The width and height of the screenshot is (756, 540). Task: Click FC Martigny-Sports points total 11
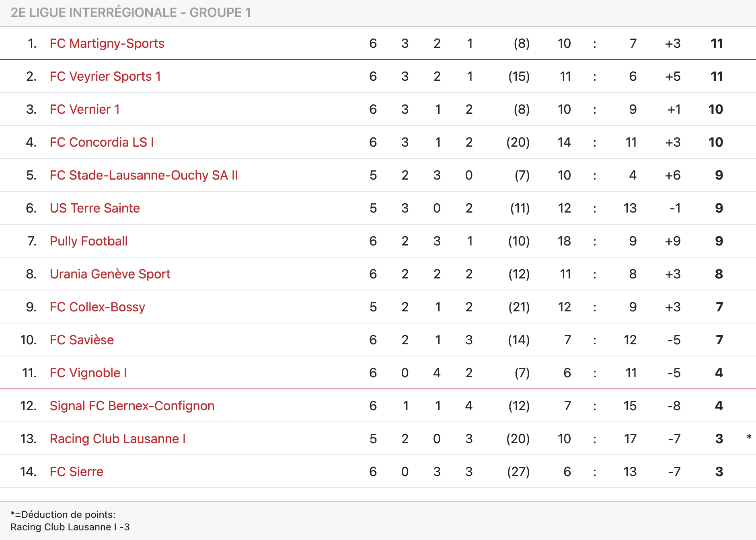coord(717,43)
